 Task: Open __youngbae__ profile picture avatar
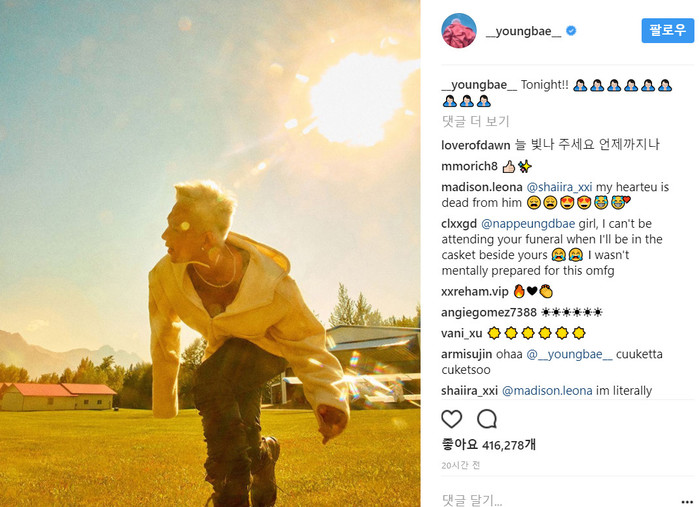pos(459,31)
